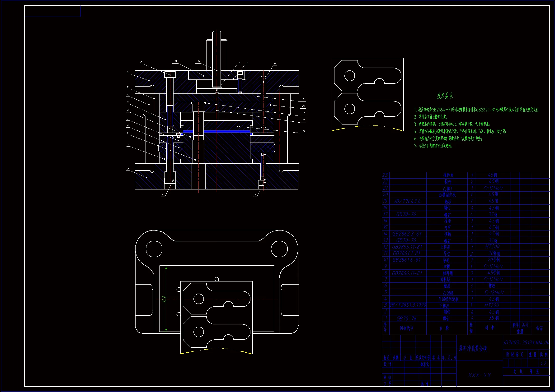This screenshot has height=392, width=555.
Task: Select the green 12.8 dimension label
Action: click(x=164, y=299)
